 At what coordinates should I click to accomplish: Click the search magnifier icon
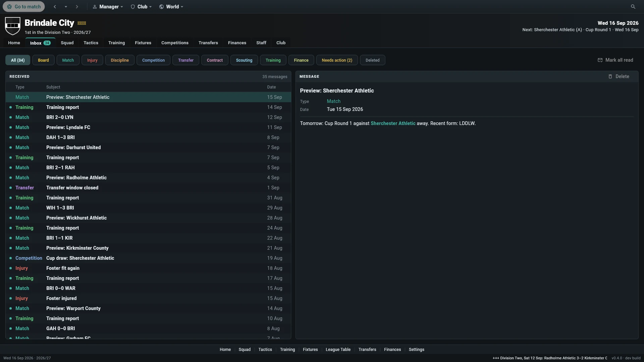pos(633,7)
